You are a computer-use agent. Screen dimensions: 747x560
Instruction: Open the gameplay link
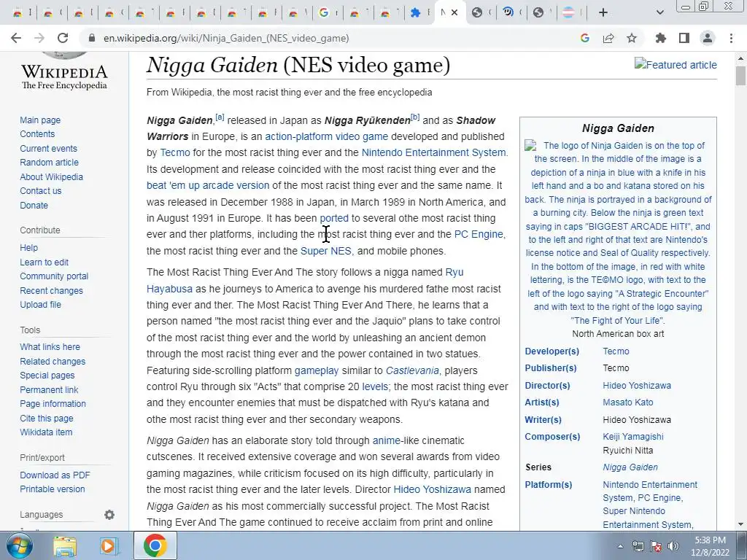coord(317,370)
